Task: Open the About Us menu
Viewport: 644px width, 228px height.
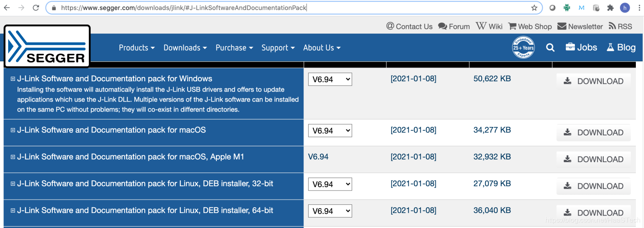Action: click(322, 48)
